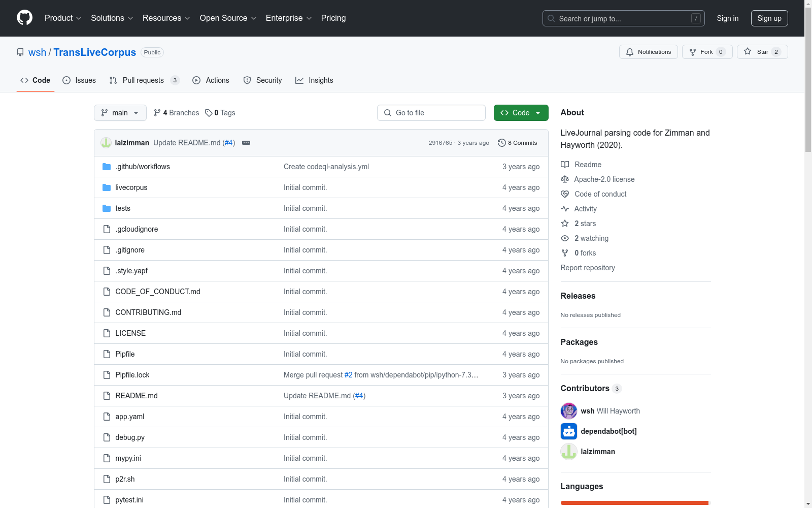
Task: Open the Solutions dropdown menu
Action: [x=112, y=18]
